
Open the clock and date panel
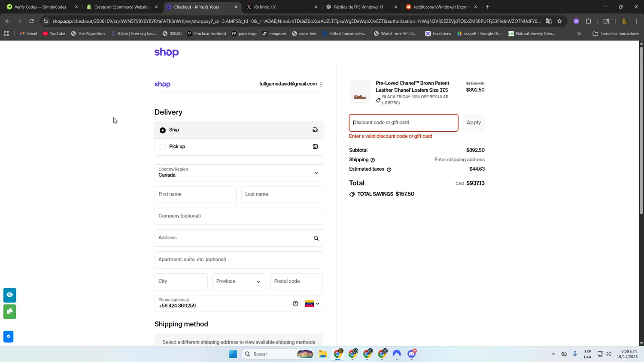(x=627, y=354)
